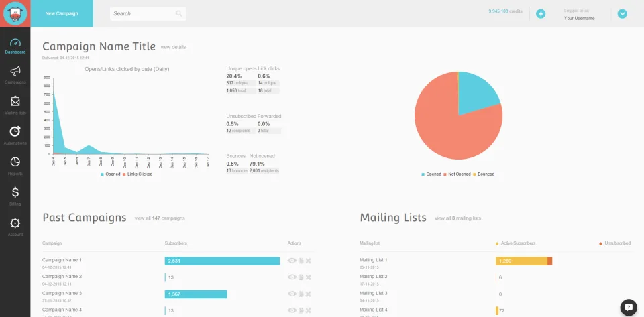Open the help chat bubble icon
The height and width of the screenshot is (317, 644).
coord(629,307)
